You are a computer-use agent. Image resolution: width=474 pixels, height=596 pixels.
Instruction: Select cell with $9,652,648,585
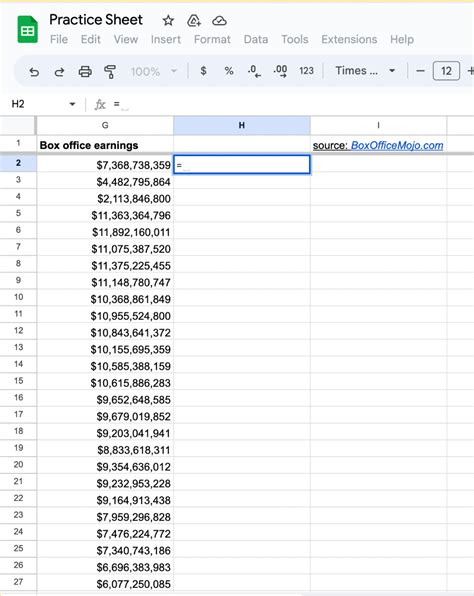point(105,399)
